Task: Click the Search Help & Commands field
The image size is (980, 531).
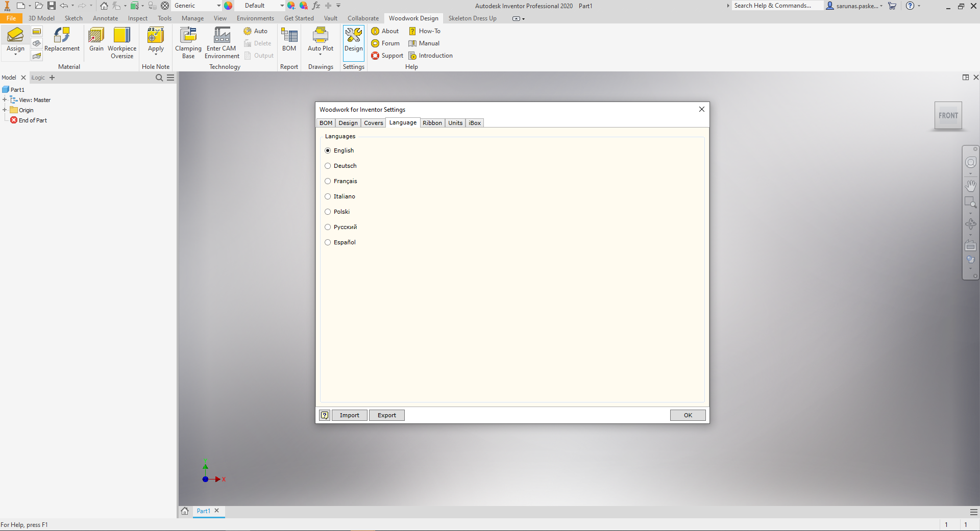Action: pyautogui.click(x=777, y=6)
